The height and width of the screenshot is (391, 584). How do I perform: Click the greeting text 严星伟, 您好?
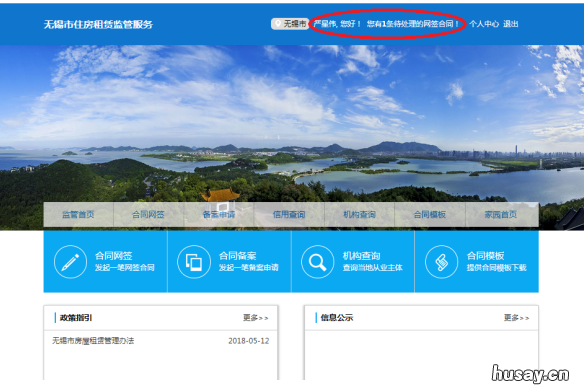pos(337,24)
